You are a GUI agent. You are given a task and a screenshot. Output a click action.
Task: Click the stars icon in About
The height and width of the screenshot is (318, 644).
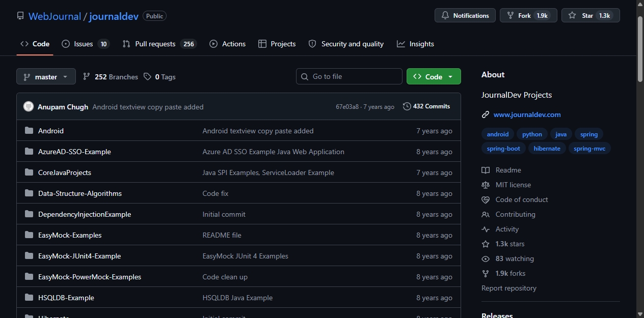[x=486, y=244]
